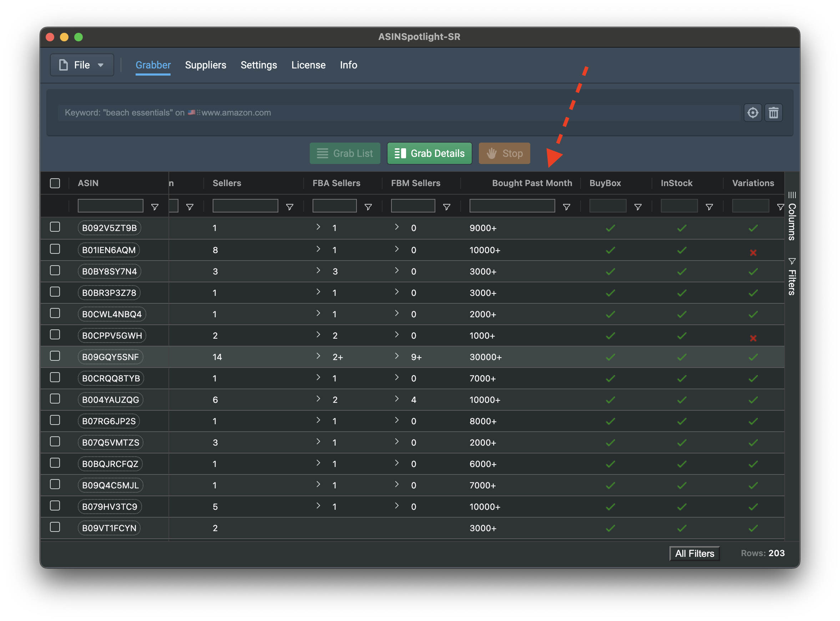This screenshot has width=840, height=621.
Task: Open the BuyBox column filter funnel icon
Action: [638, 207]
